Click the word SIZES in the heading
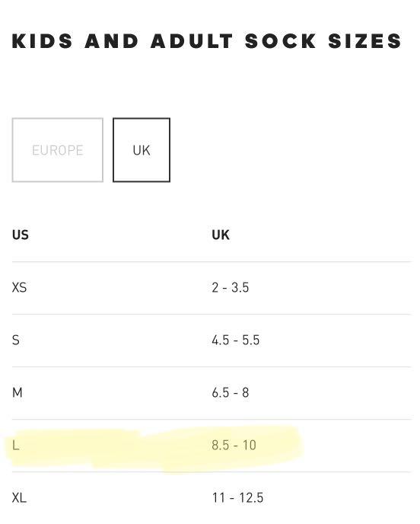The image size is (420, 524). pos(364,41)
